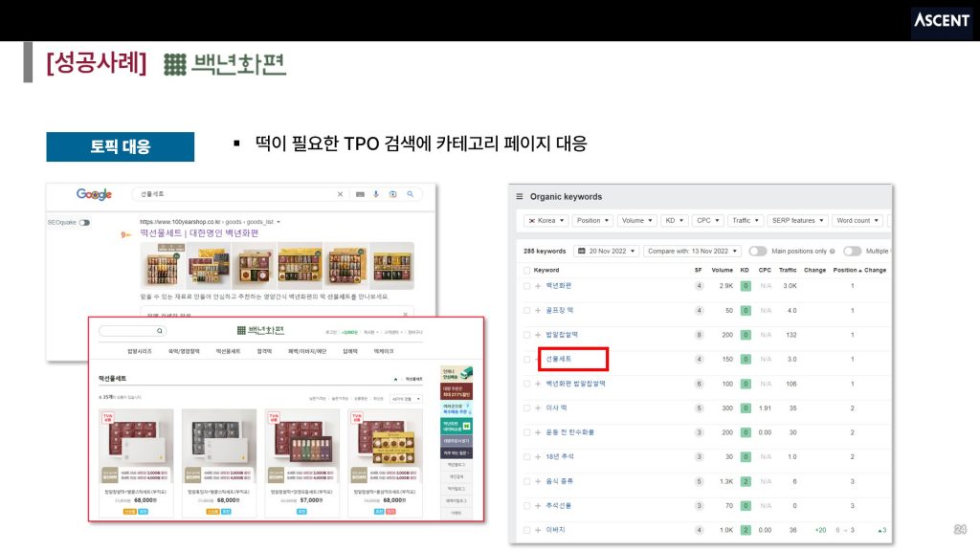Click the plus icon beside 아버지
Image resolution: width=980 pixels, height=551 pixels.
click(x=538, y=530)
